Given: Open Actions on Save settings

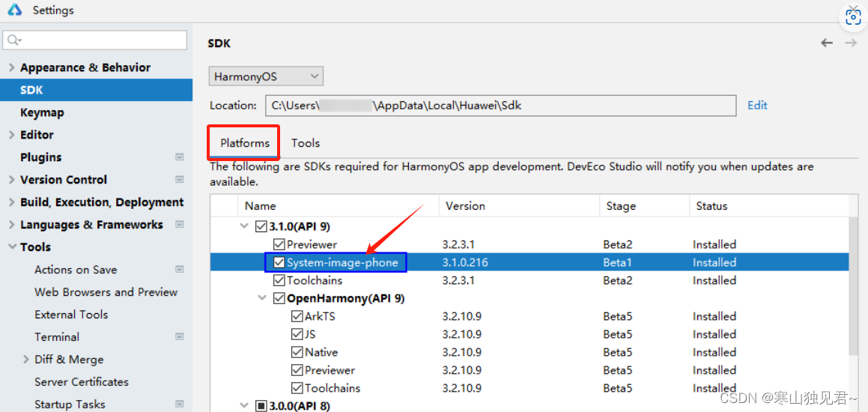Looking at the screenshot, I should (76, 270).
